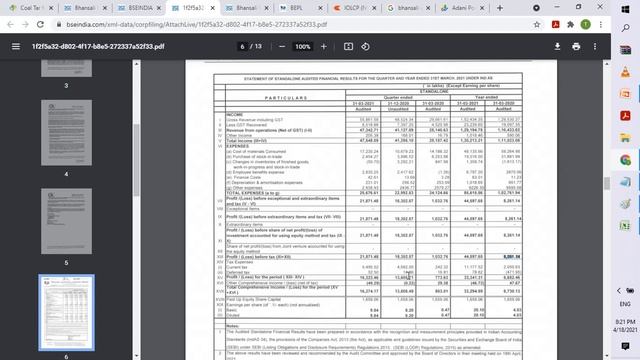Switch to the BSEINDIA tab

(140, 8)
